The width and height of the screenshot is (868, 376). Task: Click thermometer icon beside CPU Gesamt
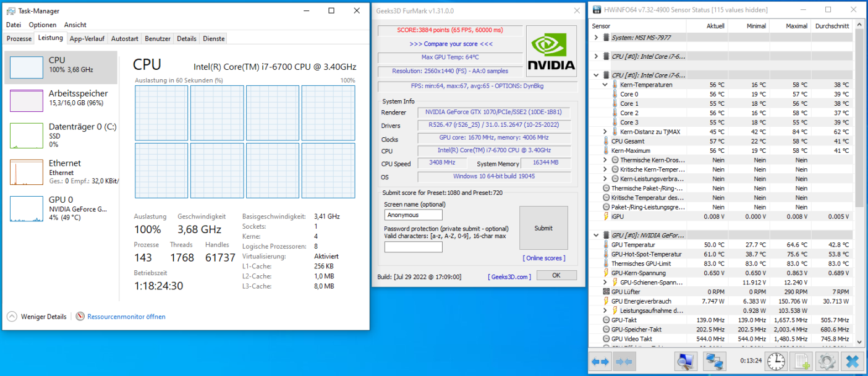click(x=606, y=141)
